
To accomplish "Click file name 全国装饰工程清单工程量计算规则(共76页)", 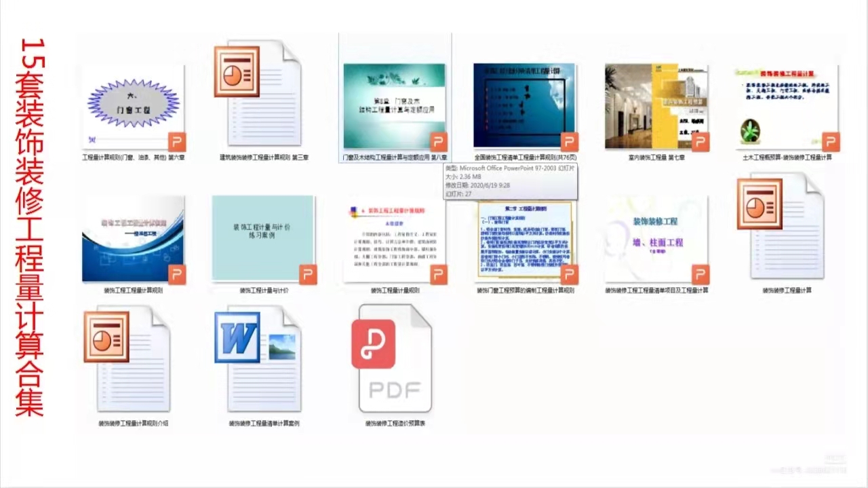I will pos(526,157).
